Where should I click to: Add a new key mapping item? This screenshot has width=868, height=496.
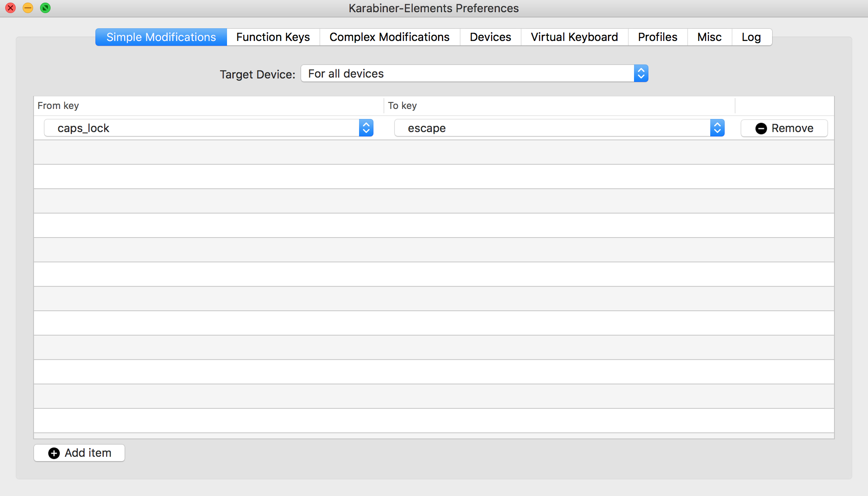click(x=79, y=453)
